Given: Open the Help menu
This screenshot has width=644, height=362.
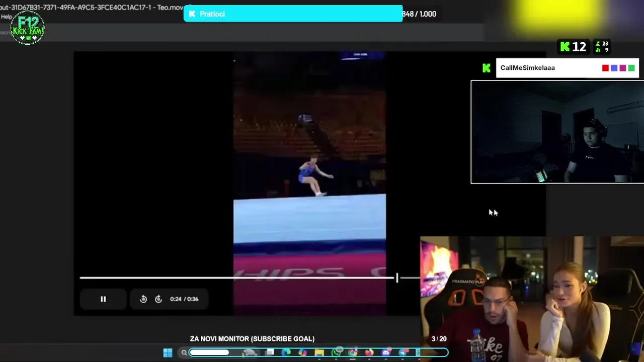Looking at the screenshot, I should [x=7, y=17].
